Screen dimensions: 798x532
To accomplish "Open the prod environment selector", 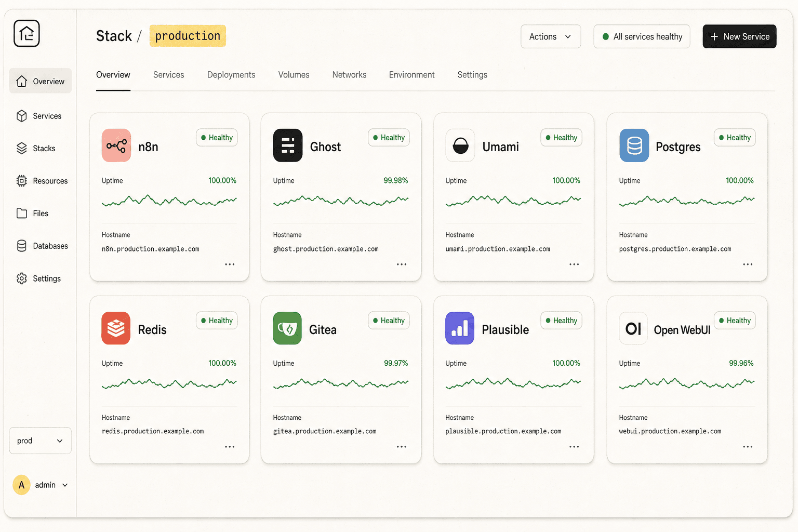I will click(41, 441).
